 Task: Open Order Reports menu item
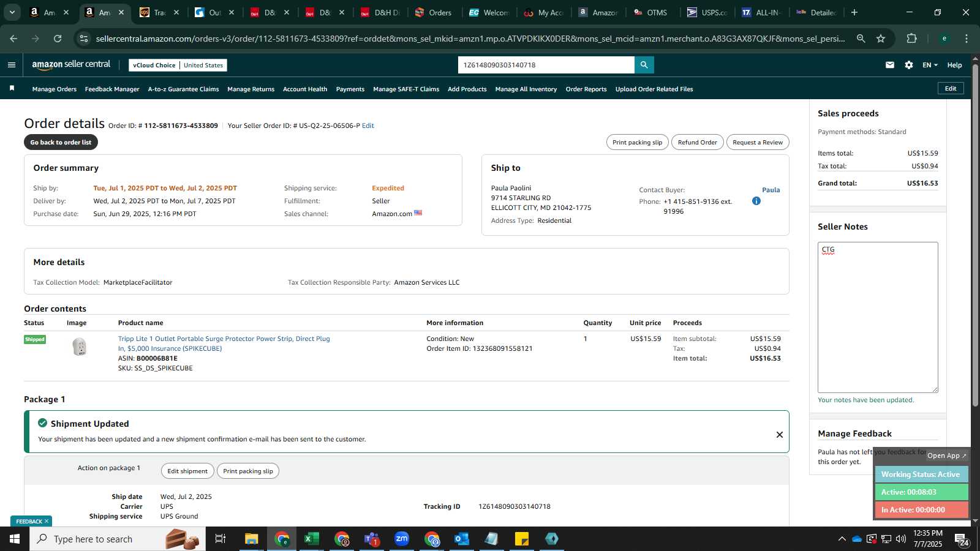586,89
